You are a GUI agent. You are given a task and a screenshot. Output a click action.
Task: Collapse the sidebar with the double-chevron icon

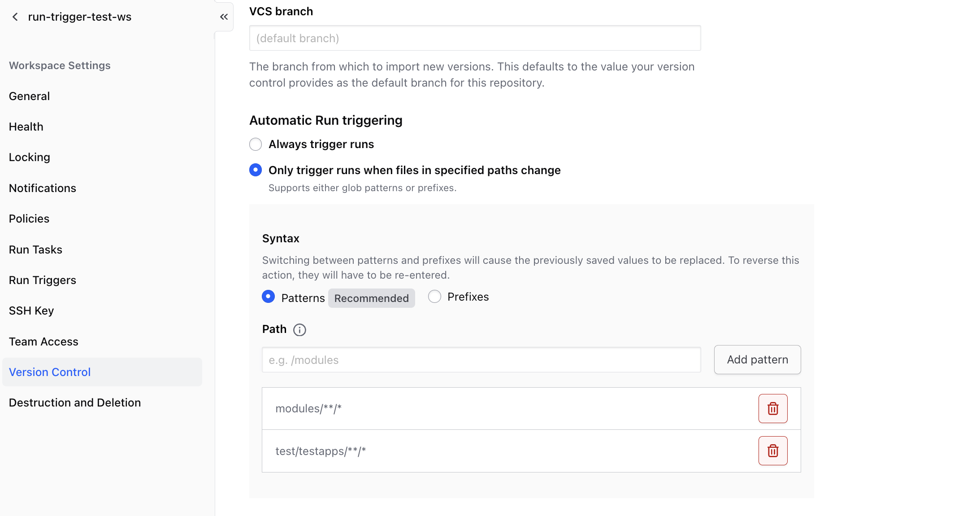(224, 17)
